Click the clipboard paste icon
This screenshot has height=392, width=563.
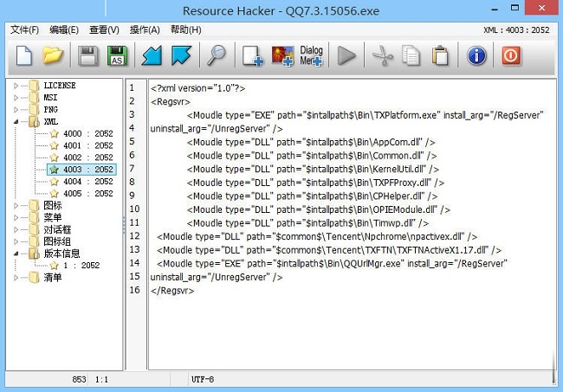click(x=441, y=56)
